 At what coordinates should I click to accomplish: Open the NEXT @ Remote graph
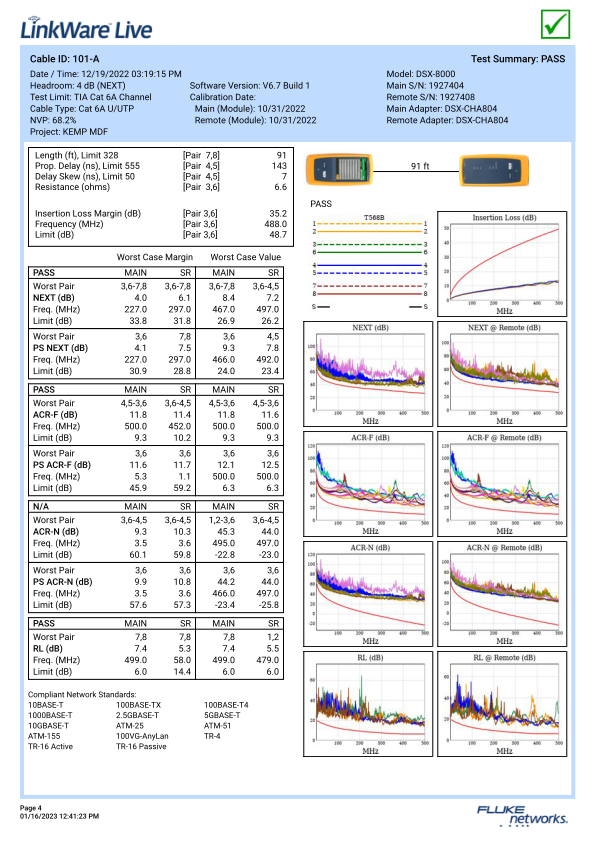click(502, 374)
